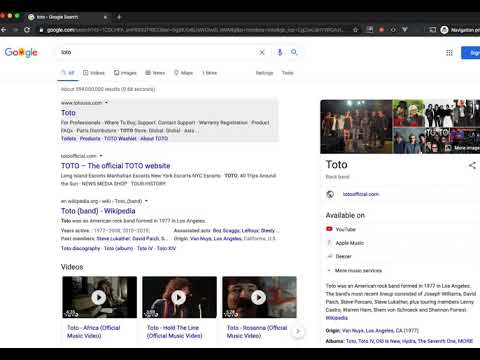Image resolution: width=480 pixels, height=360 pixels.
Task: Open the Toto IV sitelink
Action: click(x=145, y=248)
